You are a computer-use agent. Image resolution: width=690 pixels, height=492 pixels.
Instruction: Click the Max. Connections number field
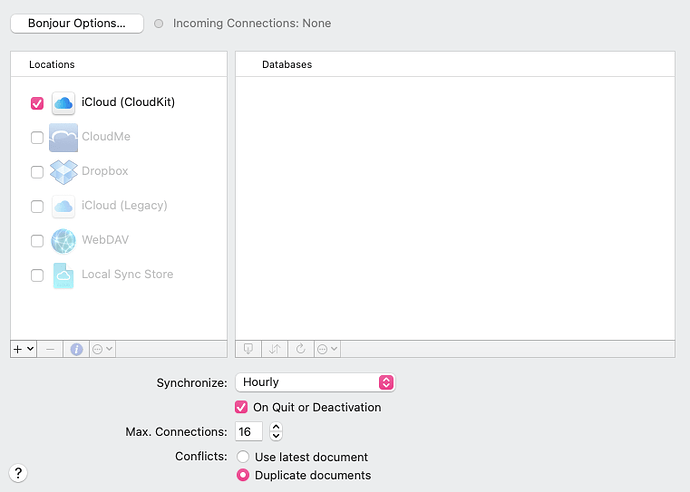point(249,432)
